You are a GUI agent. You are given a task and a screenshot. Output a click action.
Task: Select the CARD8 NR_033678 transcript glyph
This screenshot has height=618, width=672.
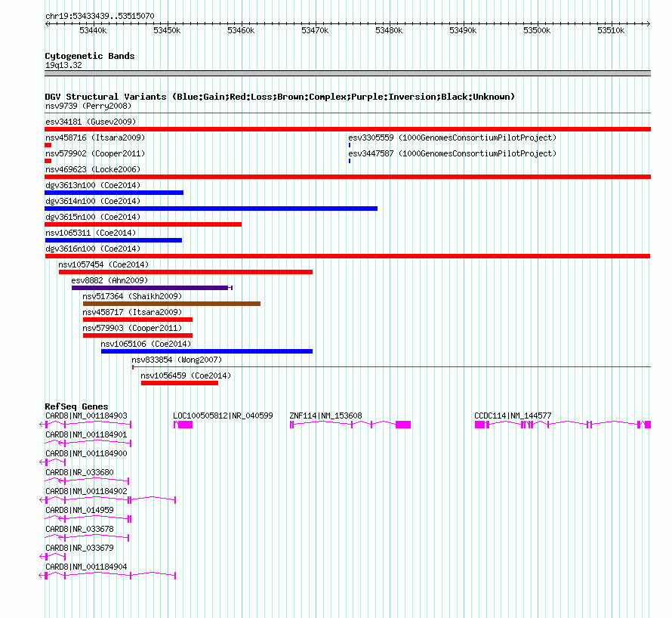pos(87,538)
